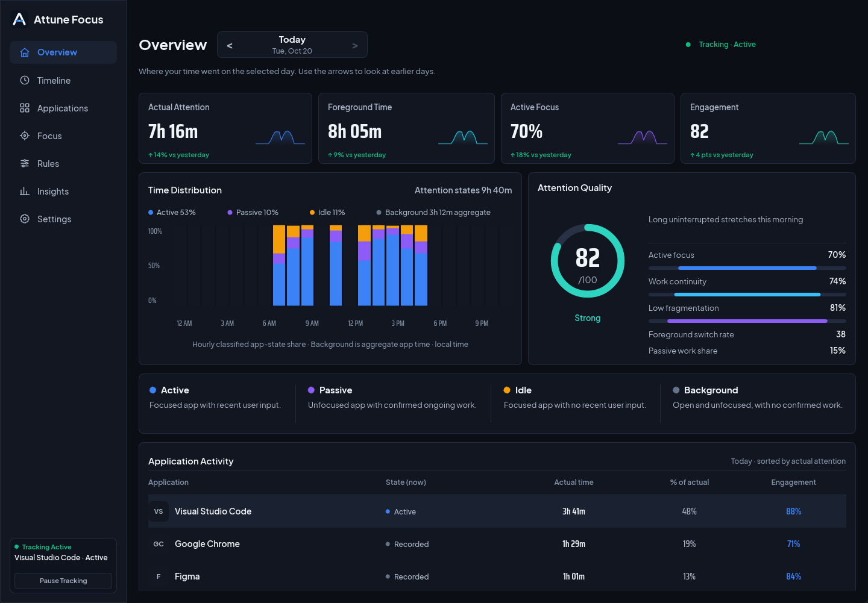
Task: Click the 7h 16m Actual Attention value
Action: 173,131
